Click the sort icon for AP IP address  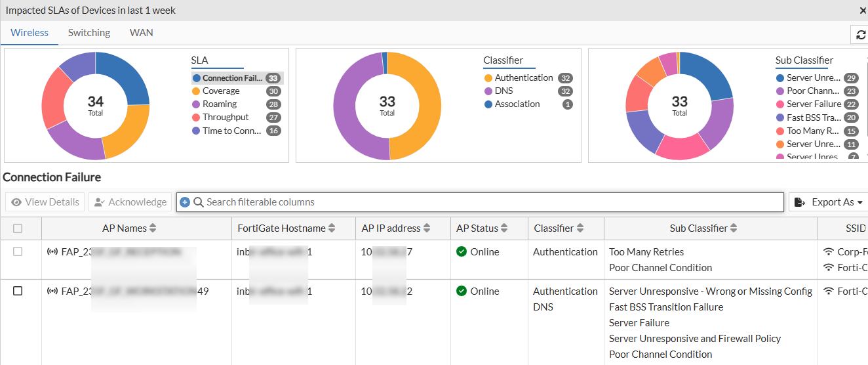coord(427,228)
